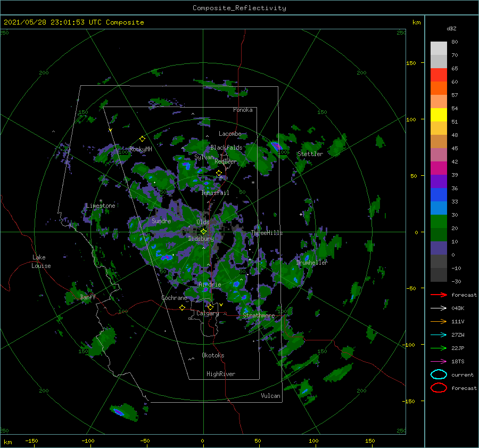Image resolution: width=479 pixels, height=448 pixels.
Task: Click the yellow station marker near RockyMH
Action: [x=142, y=139]
